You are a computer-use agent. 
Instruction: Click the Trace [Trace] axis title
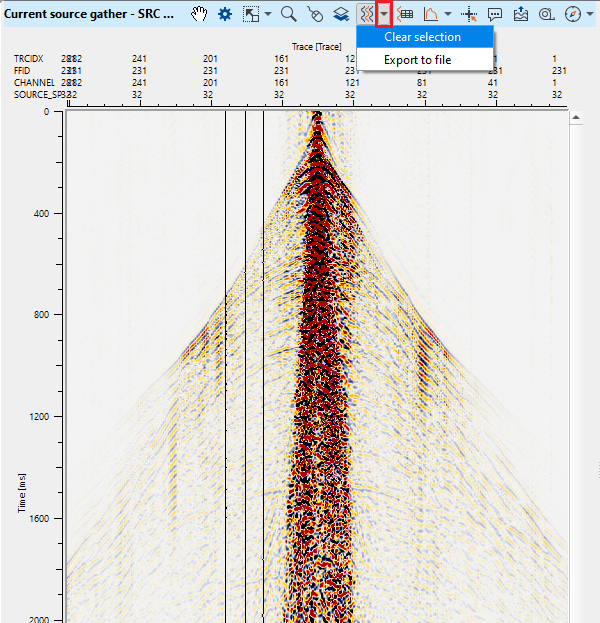click(x=317, y=47)
